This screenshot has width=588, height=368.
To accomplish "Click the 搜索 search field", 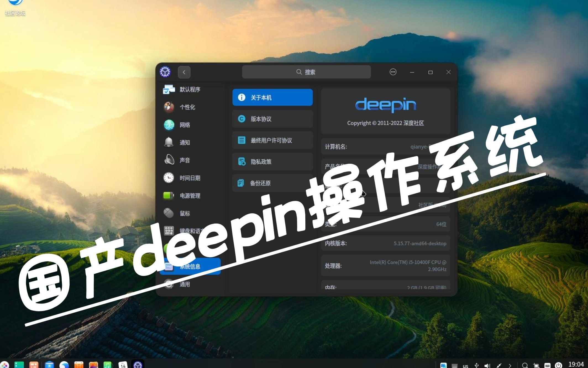I will (x=306, y=72).
